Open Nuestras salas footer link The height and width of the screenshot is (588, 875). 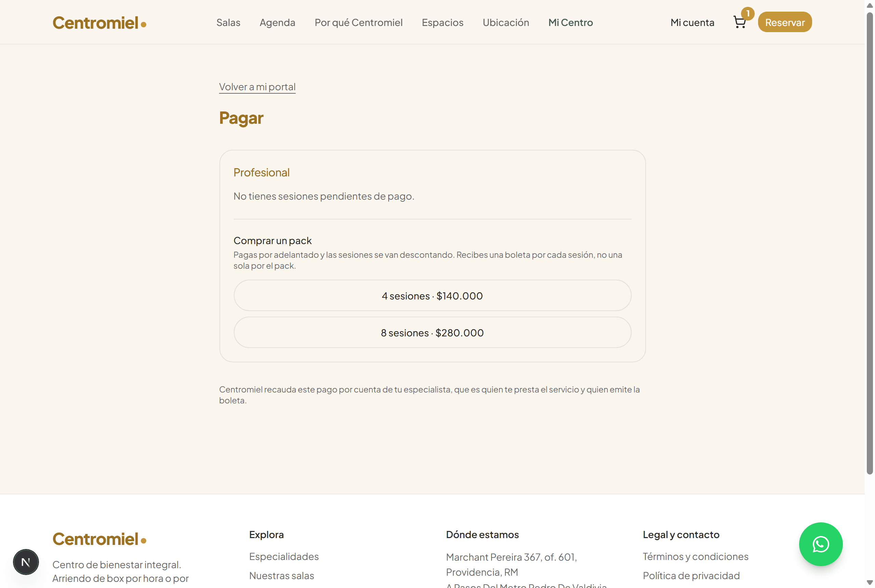(282, 576)
